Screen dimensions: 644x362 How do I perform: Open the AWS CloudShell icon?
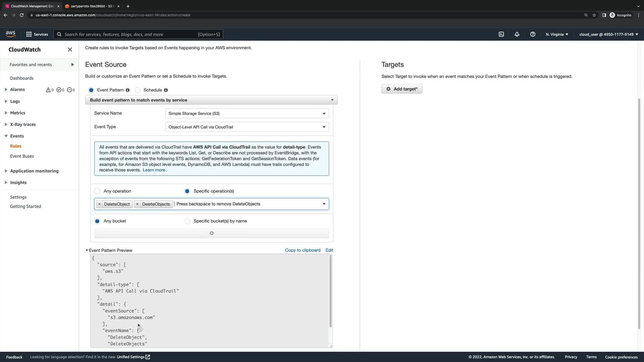pyautogui.click(x=501, y=34)
